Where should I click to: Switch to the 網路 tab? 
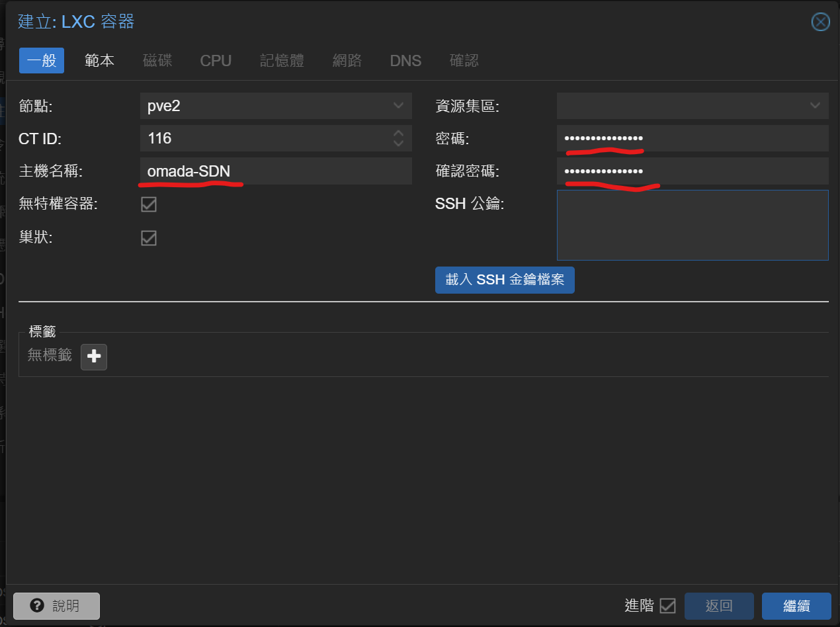pyautogui.click(x=347, y=60)
